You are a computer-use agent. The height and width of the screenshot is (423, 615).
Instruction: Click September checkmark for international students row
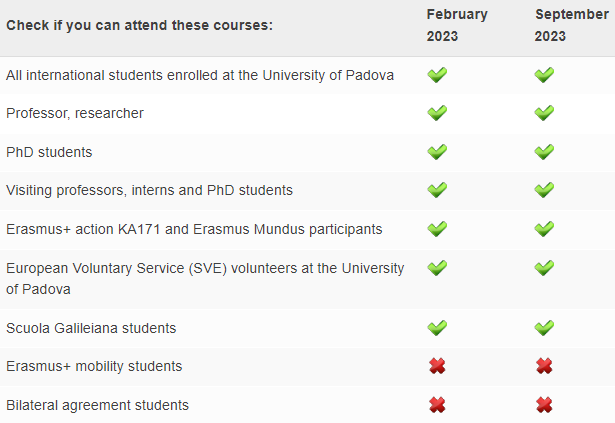(x=544, y=75)
